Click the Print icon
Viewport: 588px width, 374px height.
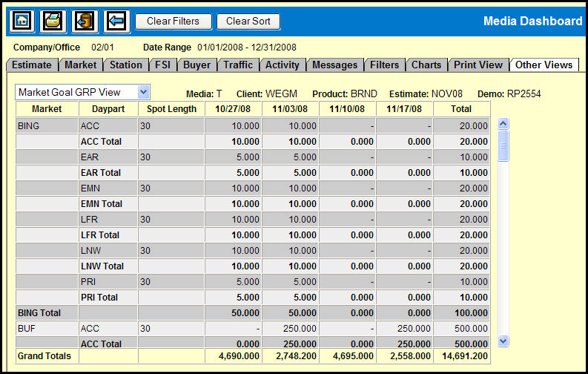coord(53,21)
